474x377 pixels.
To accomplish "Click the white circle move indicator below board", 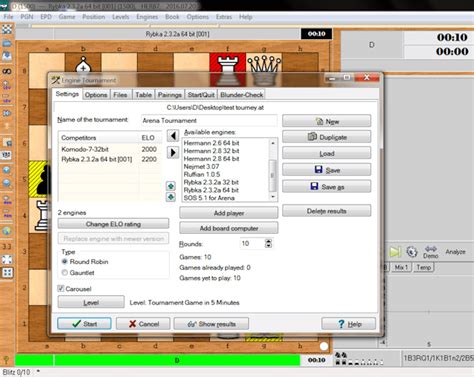I will [324, 346].
